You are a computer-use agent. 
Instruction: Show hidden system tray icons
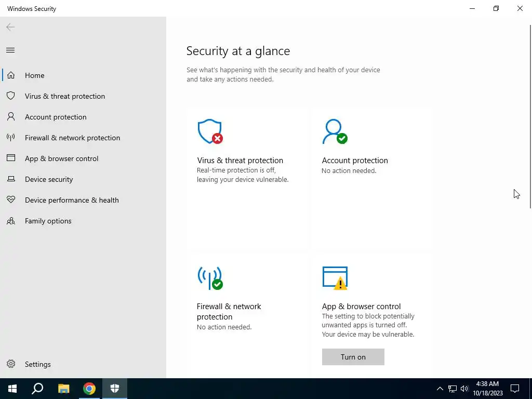coord(440,389)
